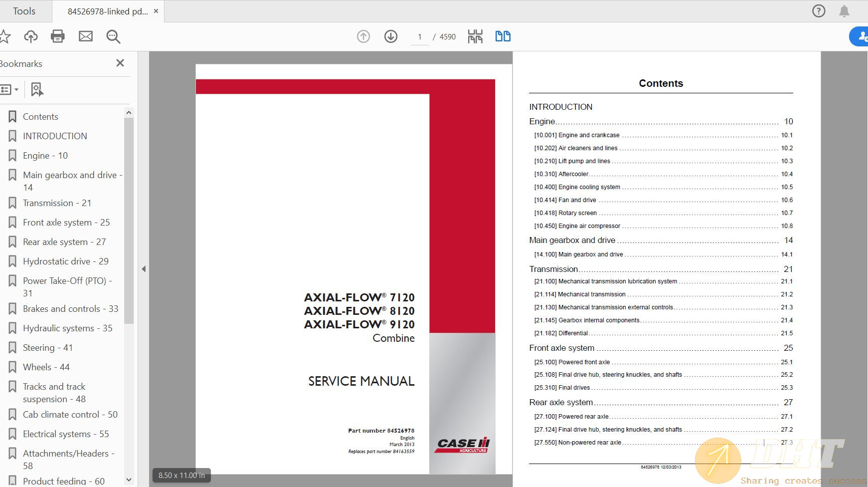The width and height of the screenshot is (868, 487).
Task: Select Rear axle system - 27 bookmark
Action: pos(64,242)
